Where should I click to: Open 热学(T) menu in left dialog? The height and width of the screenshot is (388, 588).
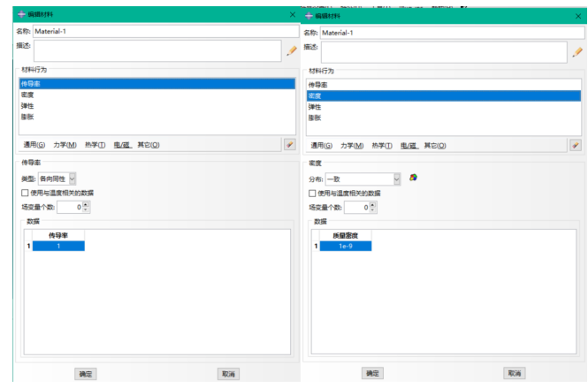coord(95,145)
